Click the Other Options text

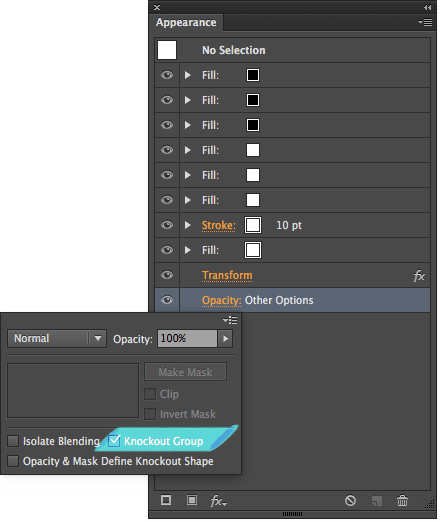[x=279, y=300]
